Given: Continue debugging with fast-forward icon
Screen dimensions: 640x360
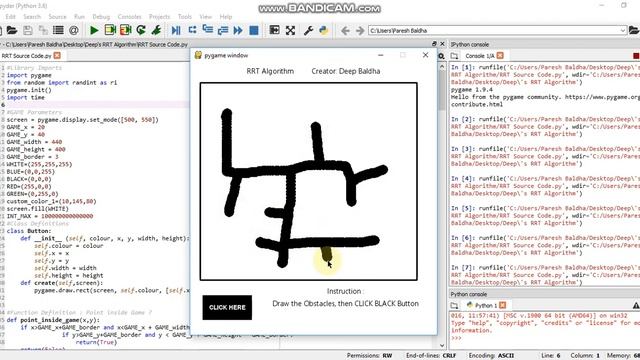Looking at the screenshot, I should point(238,30).
